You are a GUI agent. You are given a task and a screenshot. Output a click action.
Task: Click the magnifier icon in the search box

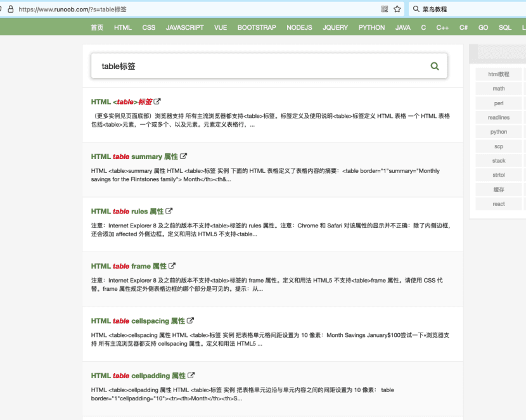[x=435, y=65]
